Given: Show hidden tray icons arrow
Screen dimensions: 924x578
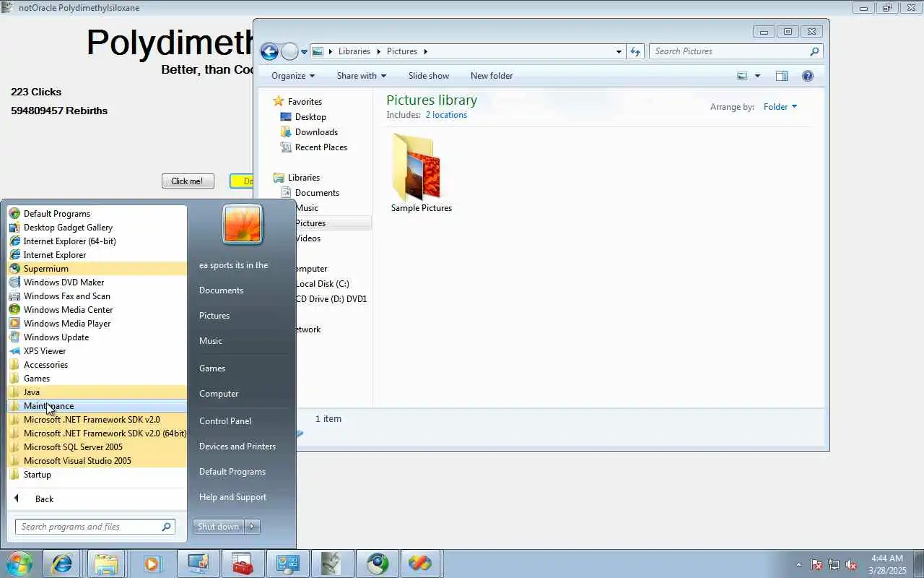Looking at the screenshot, I should tap(798, 564).
